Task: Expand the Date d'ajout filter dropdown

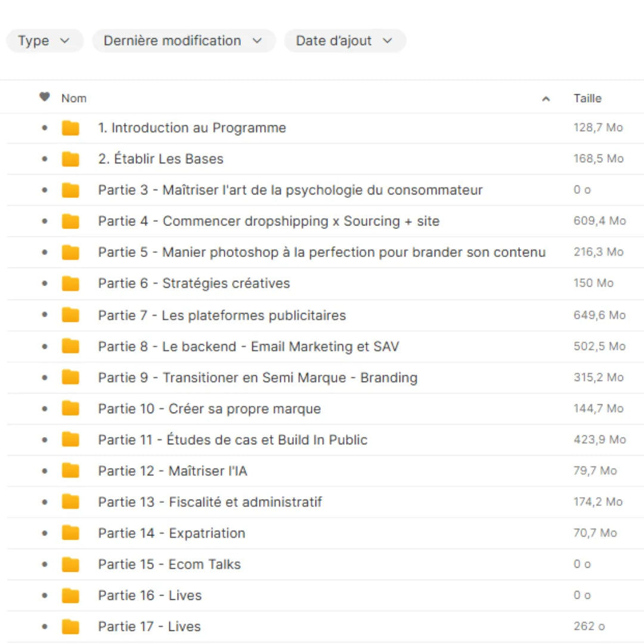Action: (x=345, y=41)
